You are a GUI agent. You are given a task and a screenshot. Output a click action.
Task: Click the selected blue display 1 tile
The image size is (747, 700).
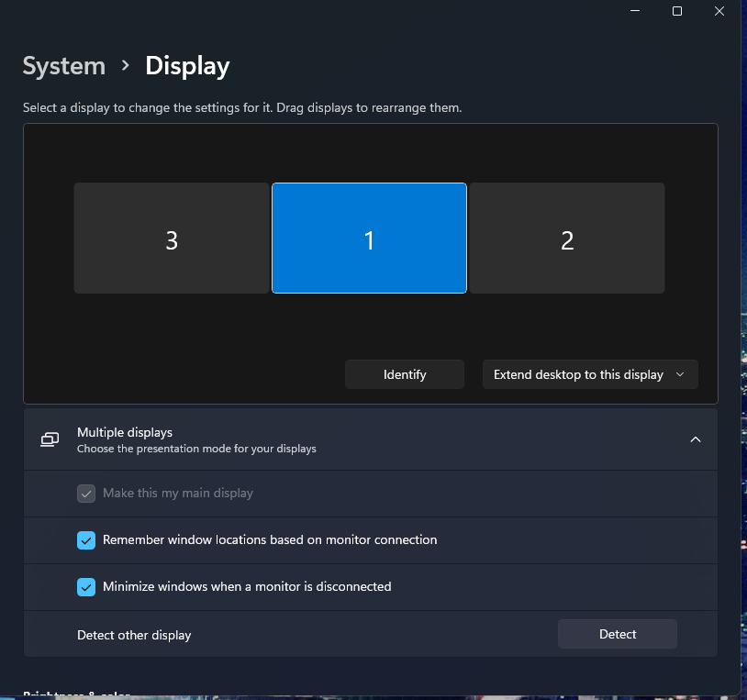(x=369, y=239)
